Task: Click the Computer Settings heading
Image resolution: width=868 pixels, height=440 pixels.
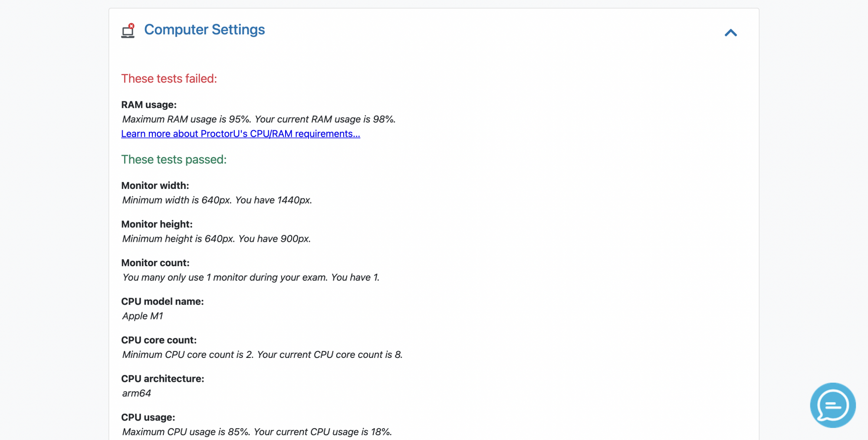Action: point(204,30)
